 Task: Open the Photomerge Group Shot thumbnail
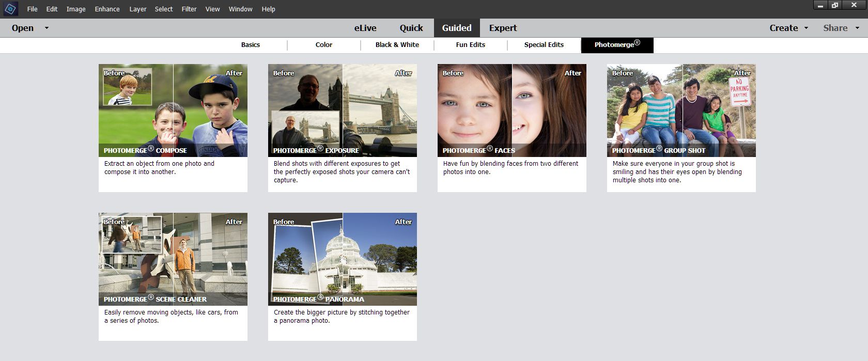click(681, 111)
